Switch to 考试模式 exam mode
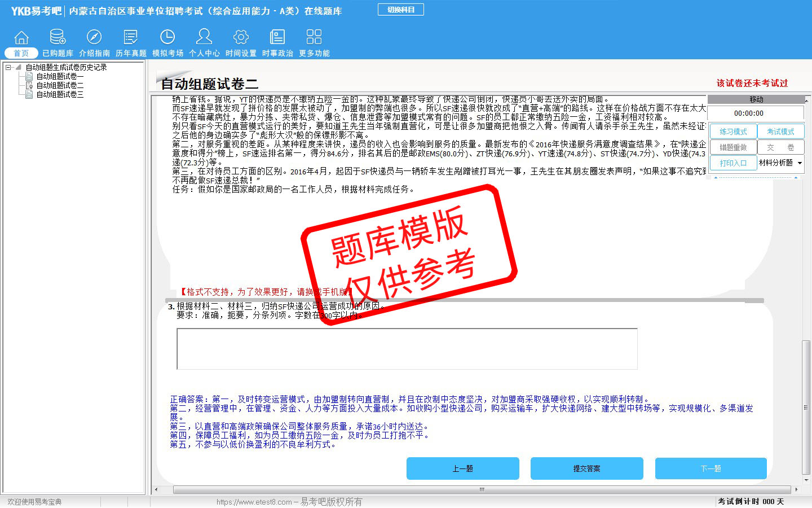Image resolution: width=812 pixels, height=508 pixels. point(780,132)
